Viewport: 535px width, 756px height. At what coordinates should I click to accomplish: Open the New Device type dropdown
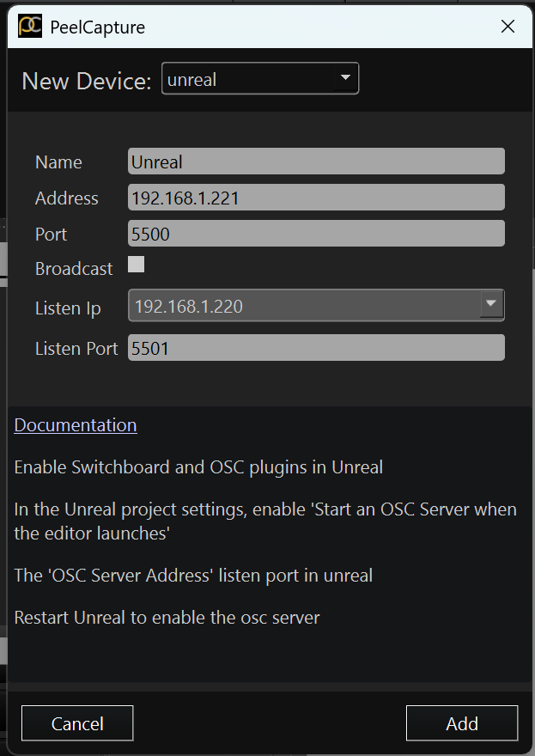[259, 80]
